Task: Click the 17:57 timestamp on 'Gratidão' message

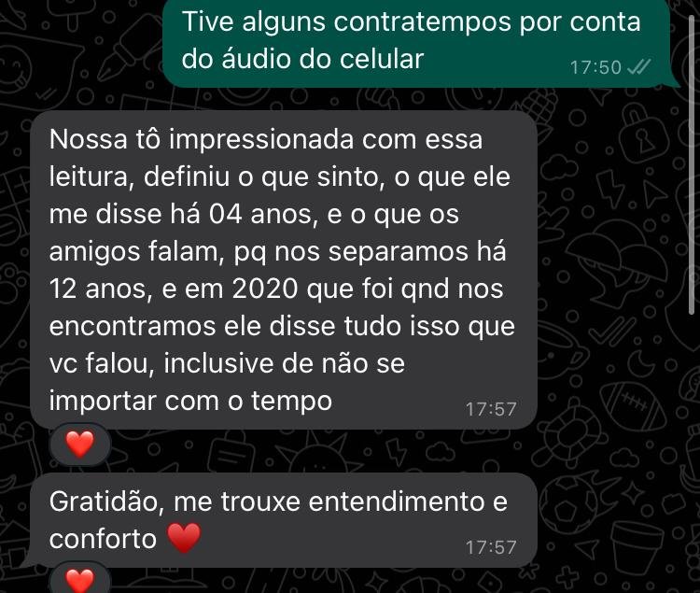Action: pyautogui.click(x=491, y=547)
